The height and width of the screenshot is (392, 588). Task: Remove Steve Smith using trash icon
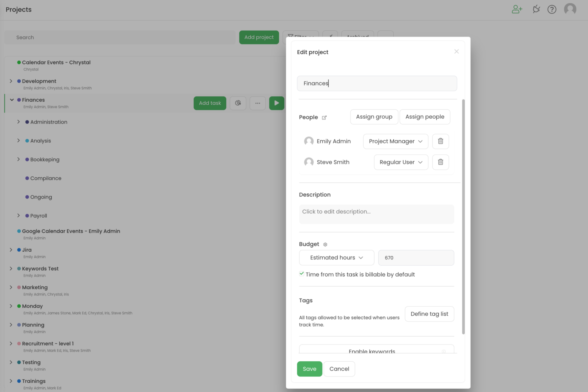point(440,162)
